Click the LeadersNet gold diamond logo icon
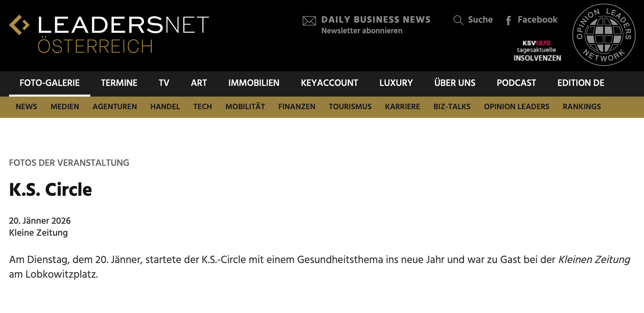The image size is (644, 313). [19, 25]
